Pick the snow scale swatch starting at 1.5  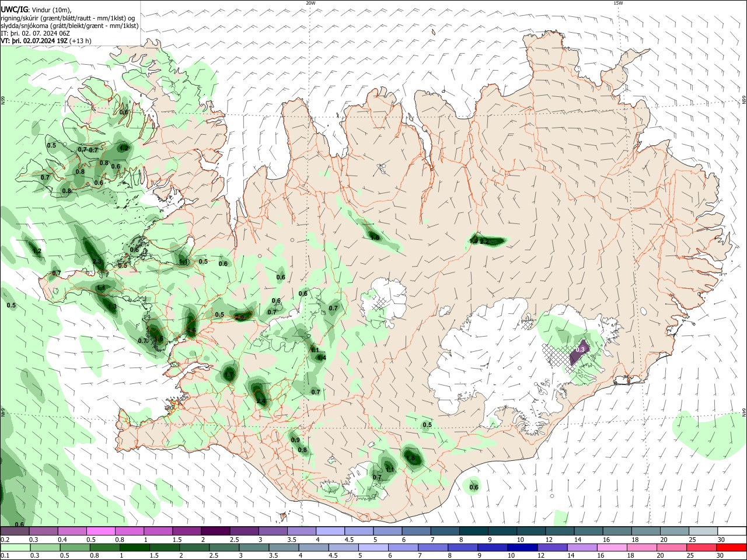pyautogui.click(x=186, y=531)
